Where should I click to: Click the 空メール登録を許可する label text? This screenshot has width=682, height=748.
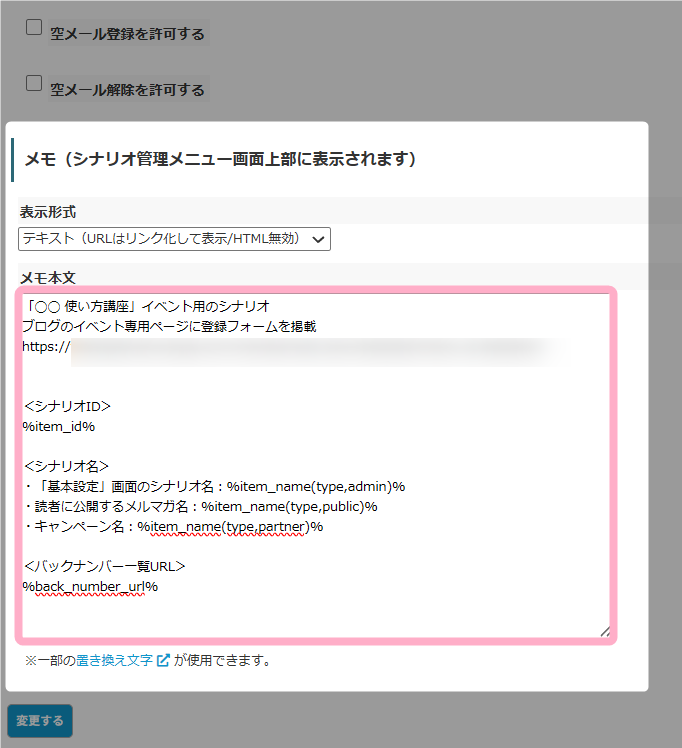(x=127, y=34)
